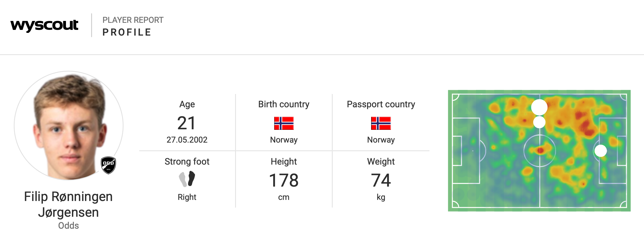644x242 pixels.
Task: Select the white dot near the right penalty area
Action: click(x=601, y=151)
